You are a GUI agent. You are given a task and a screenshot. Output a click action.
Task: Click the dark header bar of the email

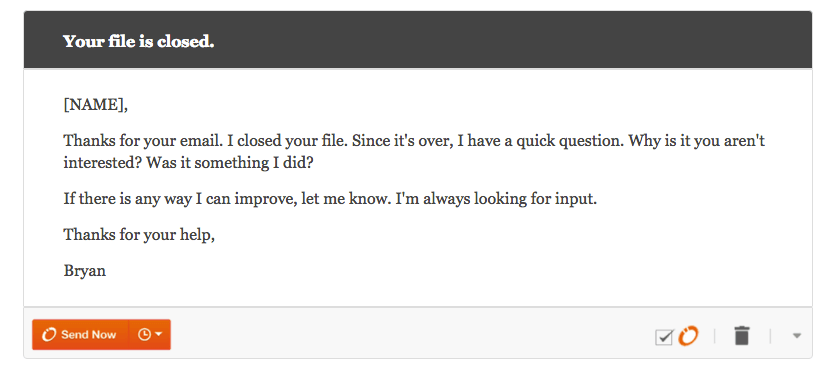tap(418, 40)
